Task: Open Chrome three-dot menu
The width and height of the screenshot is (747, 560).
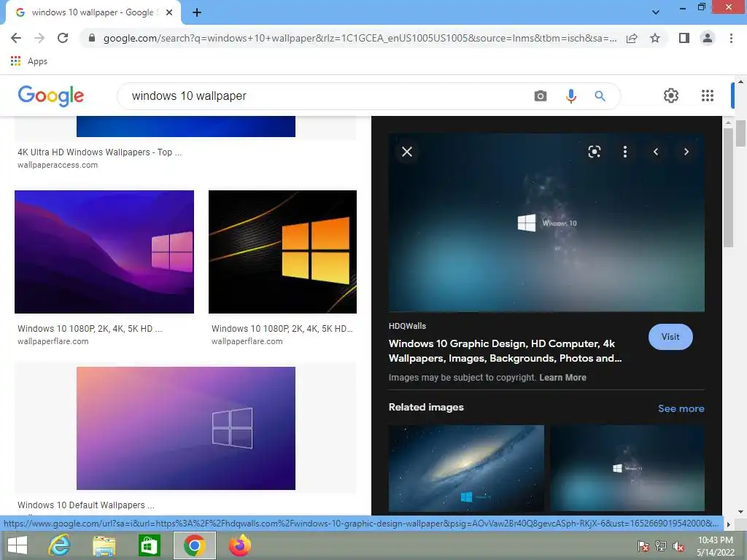Action: (731, 38)
